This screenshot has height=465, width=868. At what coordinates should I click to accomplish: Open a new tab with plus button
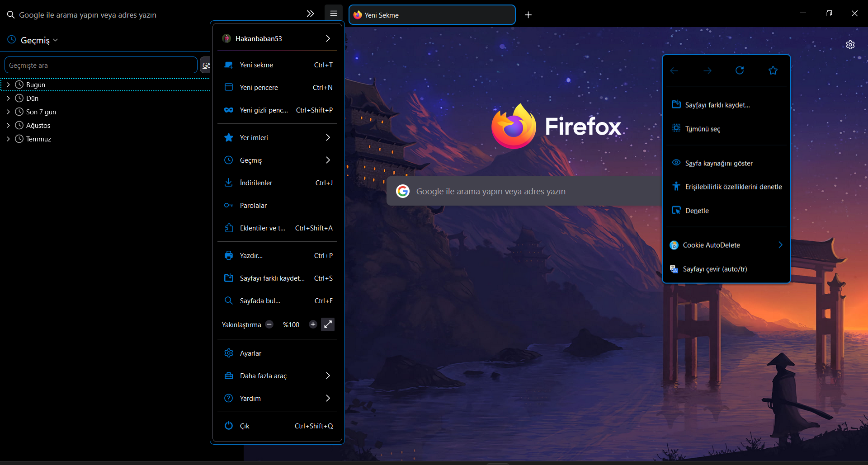tap(528, 15)
